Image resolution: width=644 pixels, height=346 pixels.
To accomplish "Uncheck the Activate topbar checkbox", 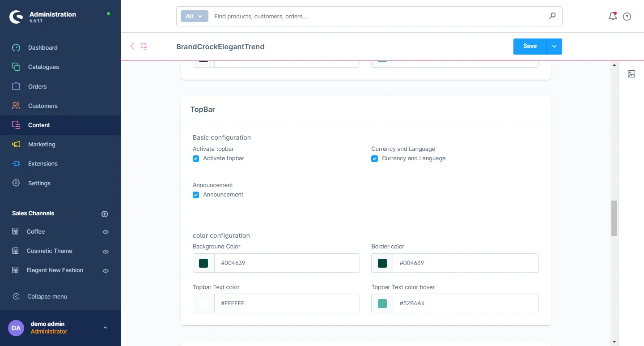I will pyautogui.click(x=196, y=158).
